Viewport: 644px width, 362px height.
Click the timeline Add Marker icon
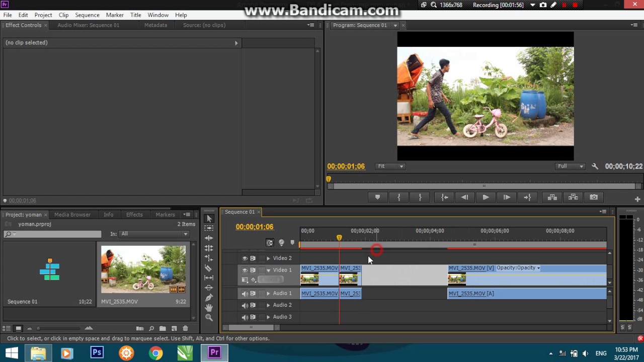[292, 243]
